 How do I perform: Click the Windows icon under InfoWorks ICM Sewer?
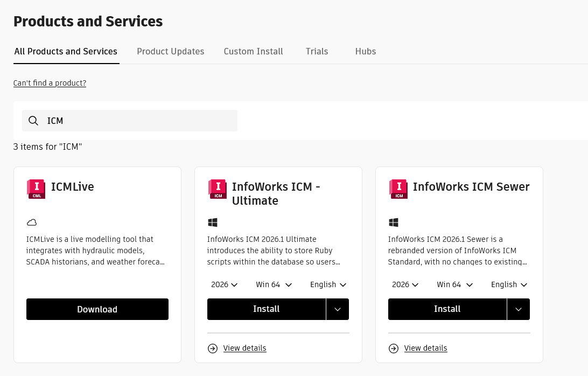click(394, 222)
